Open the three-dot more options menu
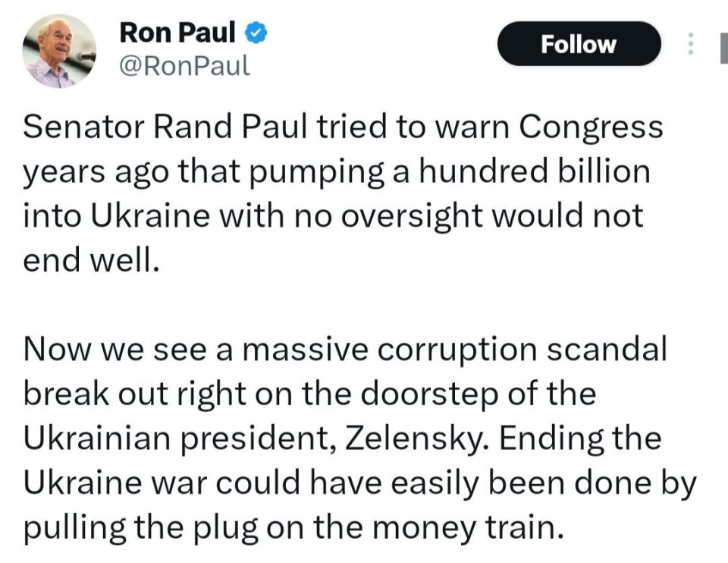 tap(690, 44)
